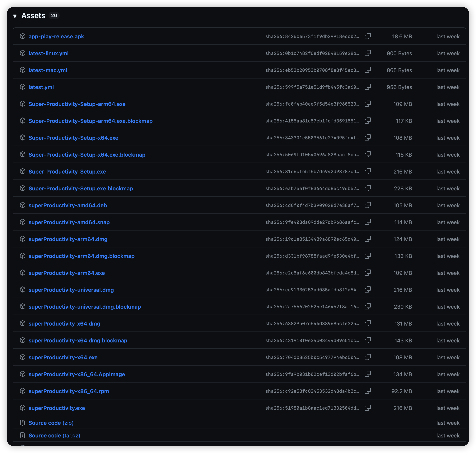Copy hash of superProductivity.exe

click(x=368, y=408)
